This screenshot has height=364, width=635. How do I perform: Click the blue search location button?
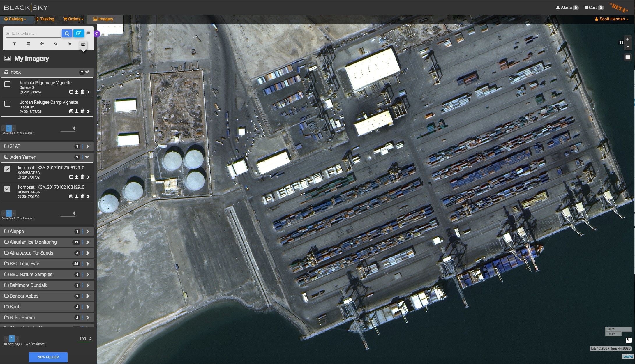click(x=67, y=33)
